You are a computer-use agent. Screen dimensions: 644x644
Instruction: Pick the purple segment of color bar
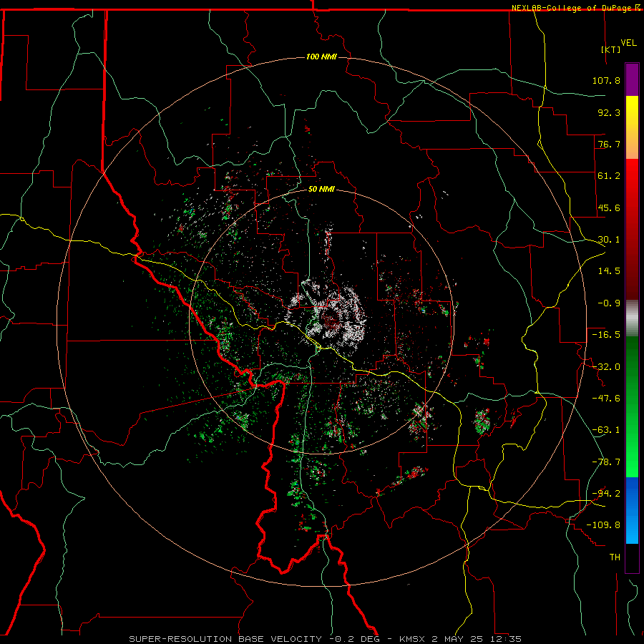click(632, 79)
